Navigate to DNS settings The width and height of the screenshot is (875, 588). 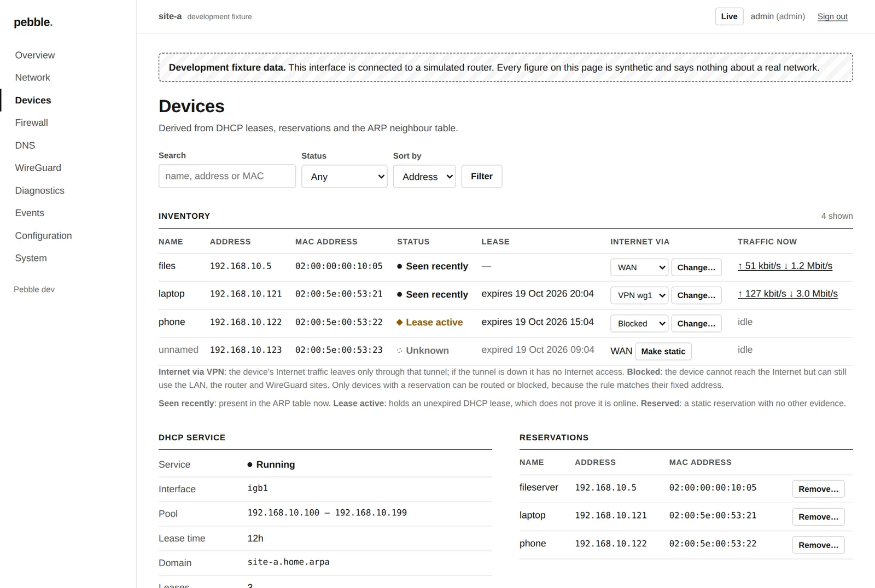(25, 145)
